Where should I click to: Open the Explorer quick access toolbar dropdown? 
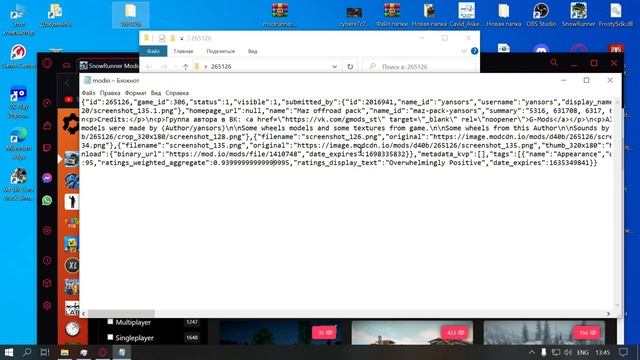182,38
